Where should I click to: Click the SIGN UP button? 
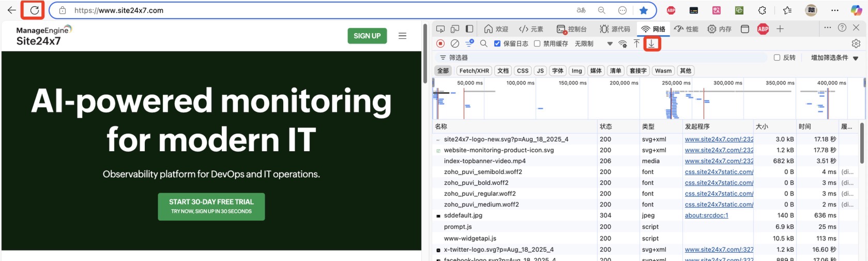367,36
